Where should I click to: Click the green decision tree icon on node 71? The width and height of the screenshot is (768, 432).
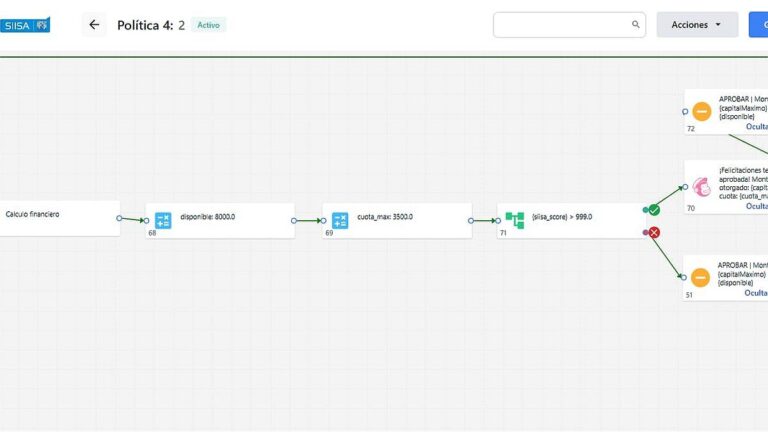(514, 221)
